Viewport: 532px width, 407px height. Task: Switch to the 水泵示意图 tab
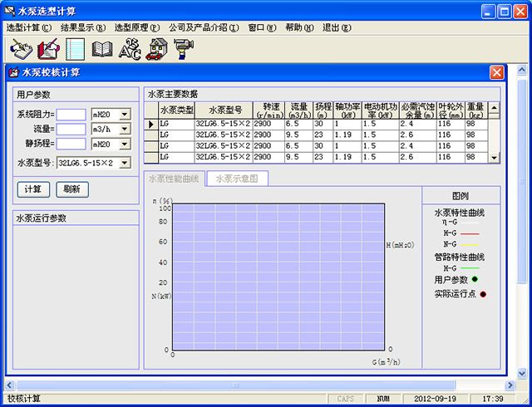(x=237, y=179)
